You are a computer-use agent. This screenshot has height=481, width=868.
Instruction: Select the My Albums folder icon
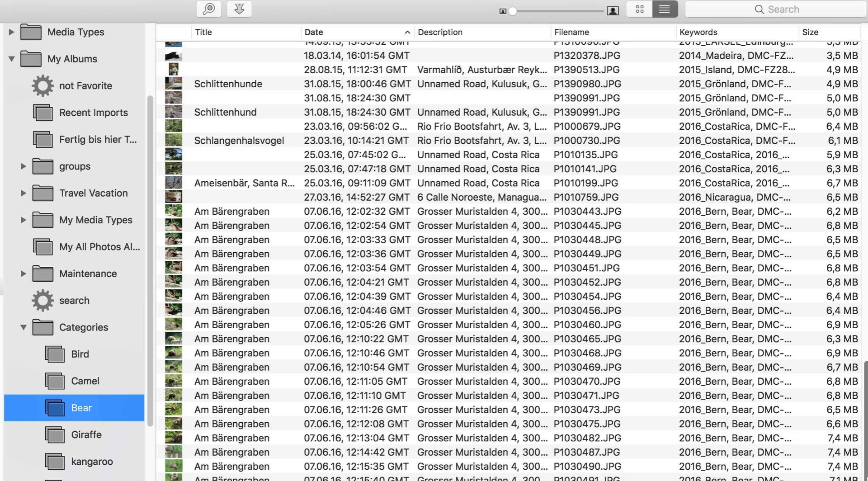click(31, 59)
